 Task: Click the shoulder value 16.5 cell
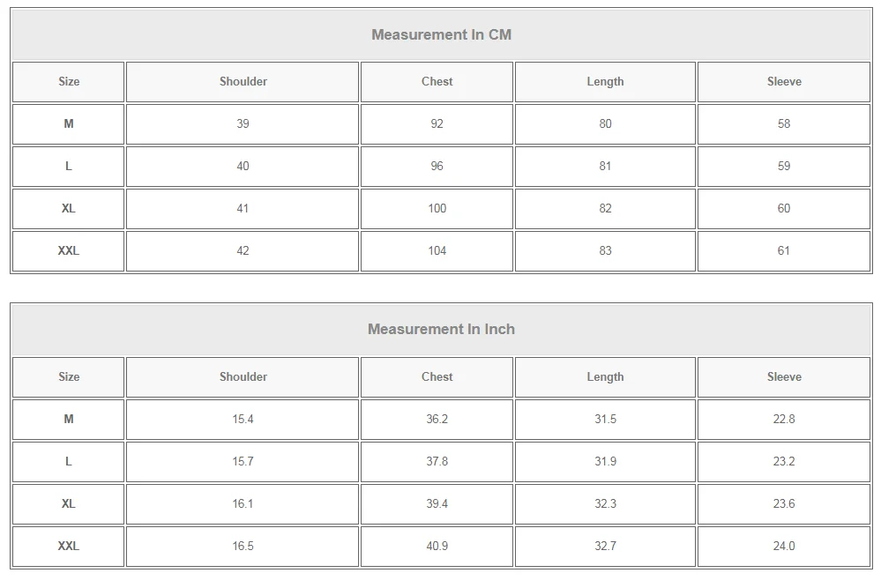pyautogui.click(x=243, y=547)
